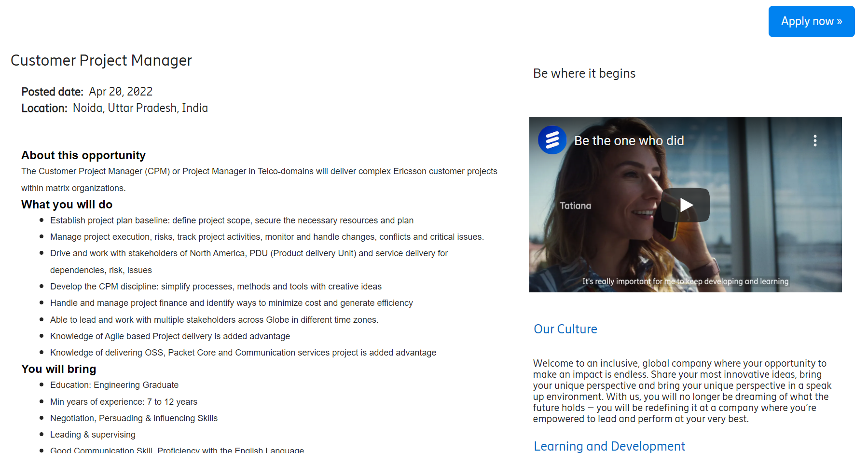Viewport: 868px width, 453px height.
Task: Click the Manage project execution bullet
Action: pyautogui.click(x=267, y=237)
